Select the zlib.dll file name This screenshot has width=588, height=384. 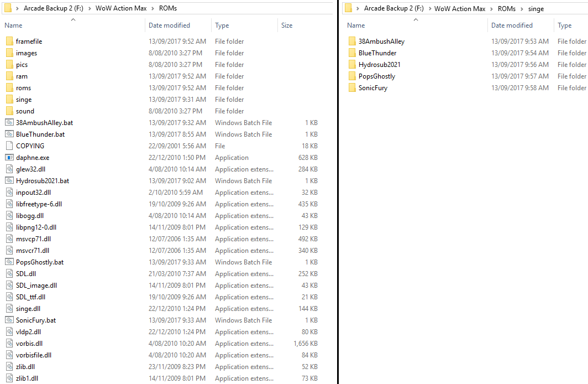coord(25,367)
